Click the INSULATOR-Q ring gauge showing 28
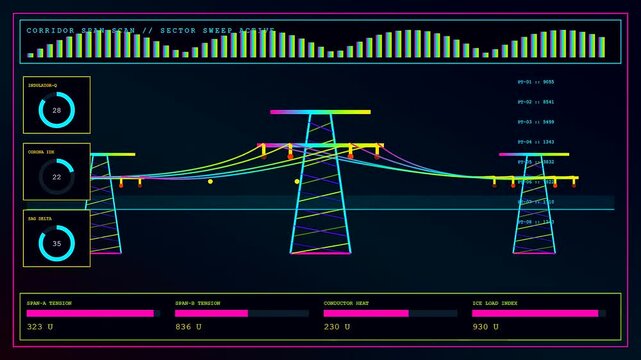Screen dimensions: 641x360 (x=57, y=110)
